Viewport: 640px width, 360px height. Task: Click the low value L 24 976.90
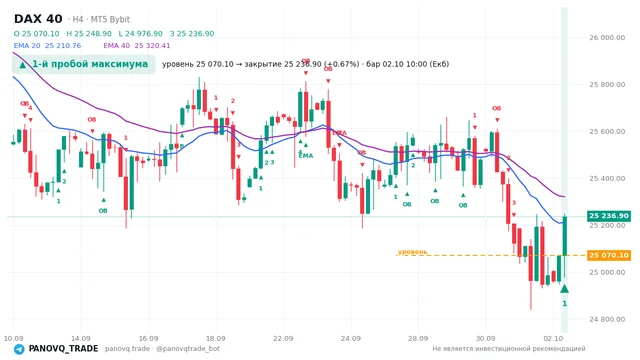pyautogui.click(x=140, y=33)
